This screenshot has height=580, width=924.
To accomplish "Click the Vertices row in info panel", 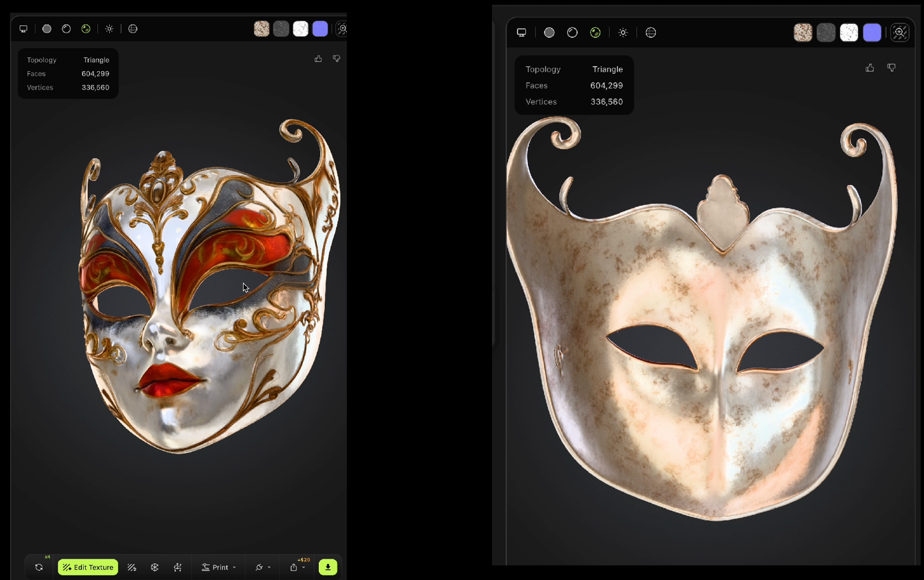I will tap(68, 87).
